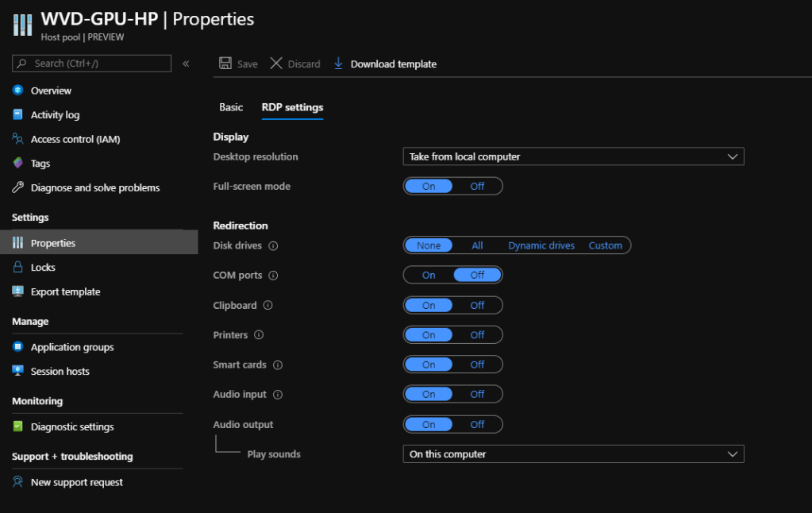Open Activity log via its icon

click(x=17, y=115)
